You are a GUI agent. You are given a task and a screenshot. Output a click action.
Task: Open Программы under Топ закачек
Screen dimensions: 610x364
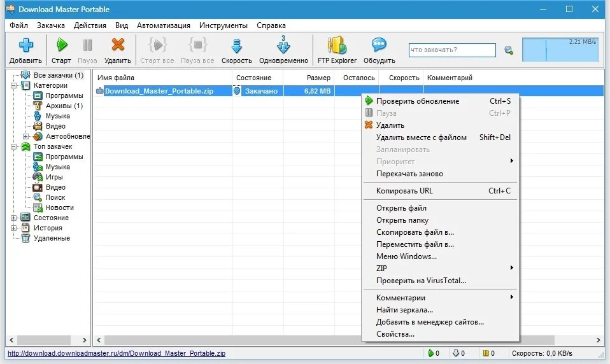click(x=64, y=157)
